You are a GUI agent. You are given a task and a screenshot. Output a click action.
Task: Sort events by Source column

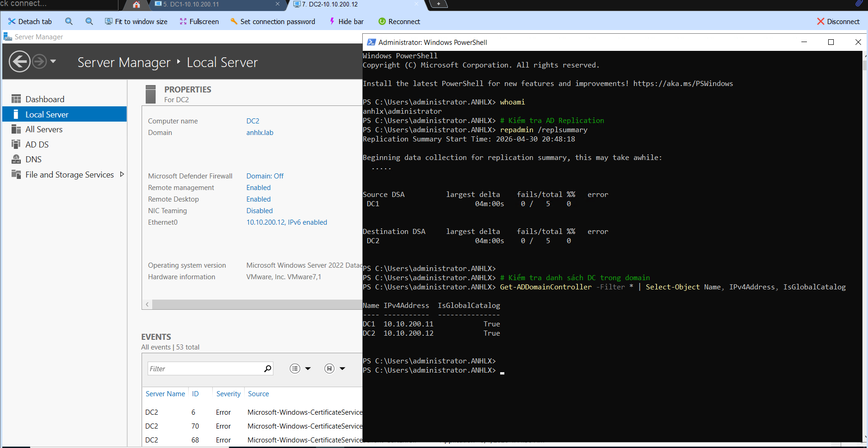[258, 393]
